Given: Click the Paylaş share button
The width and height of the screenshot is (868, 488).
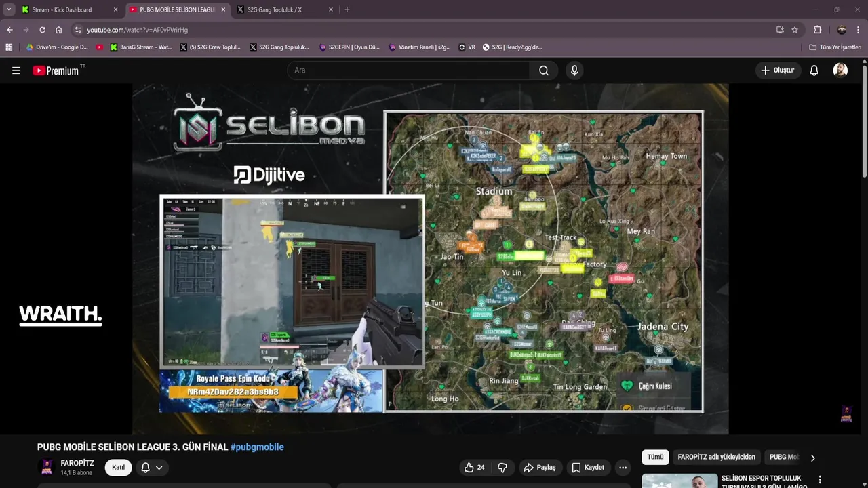Looking at the screenshot, I should 539,468.
